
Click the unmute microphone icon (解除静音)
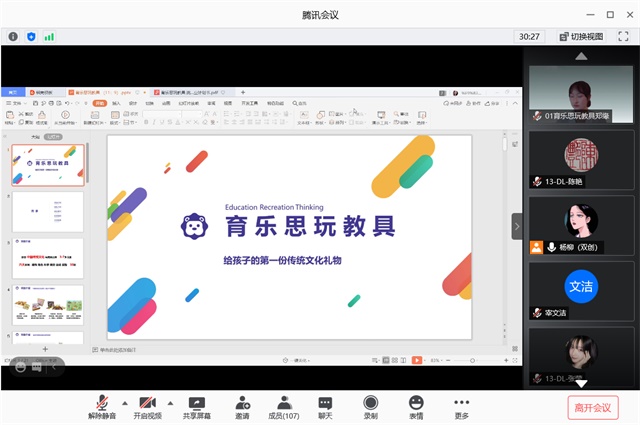click(x=101, y=405)
